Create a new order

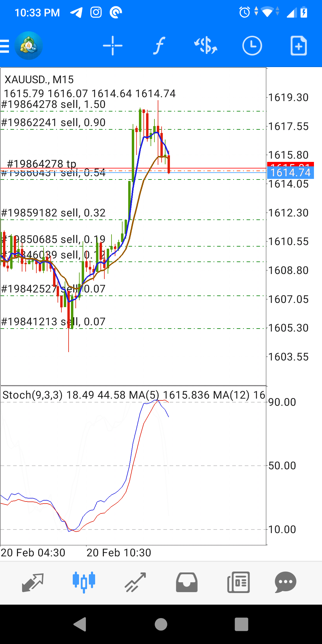coord(299,46)
